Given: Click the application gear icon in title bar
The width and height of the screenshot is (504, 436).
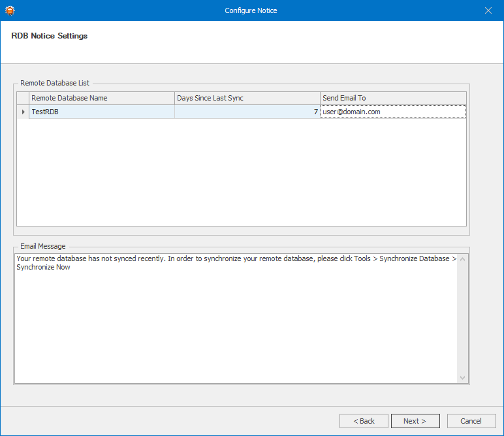Looking at the screenshot, I should click(x=10, y=10).
